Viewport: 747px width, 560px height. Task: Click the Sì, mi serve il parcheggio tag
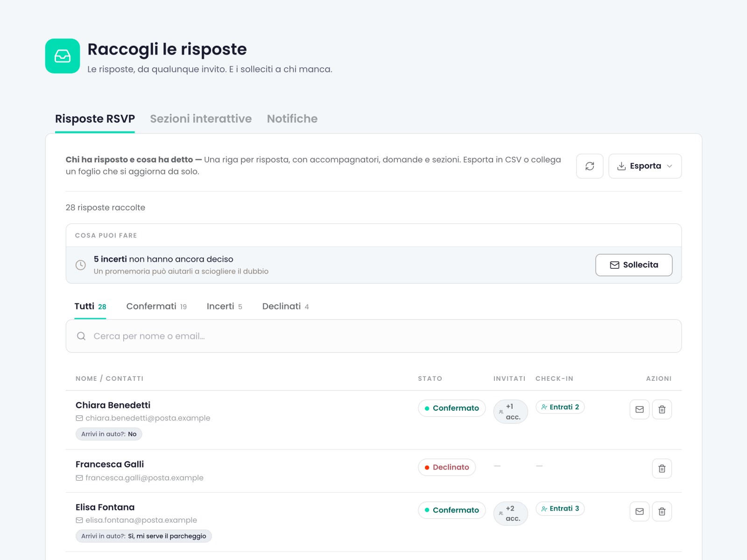pos(144,536)
